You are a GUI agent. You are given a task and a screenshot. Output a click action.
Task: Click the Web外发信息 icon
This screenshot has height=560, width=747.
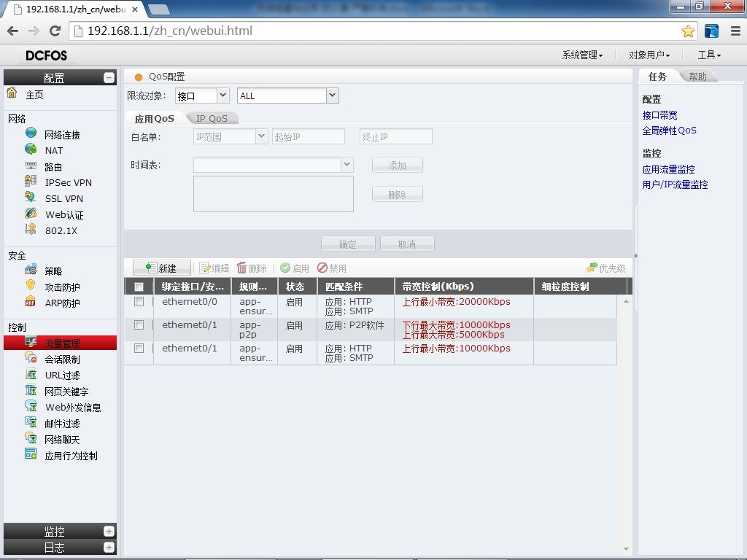31,405
